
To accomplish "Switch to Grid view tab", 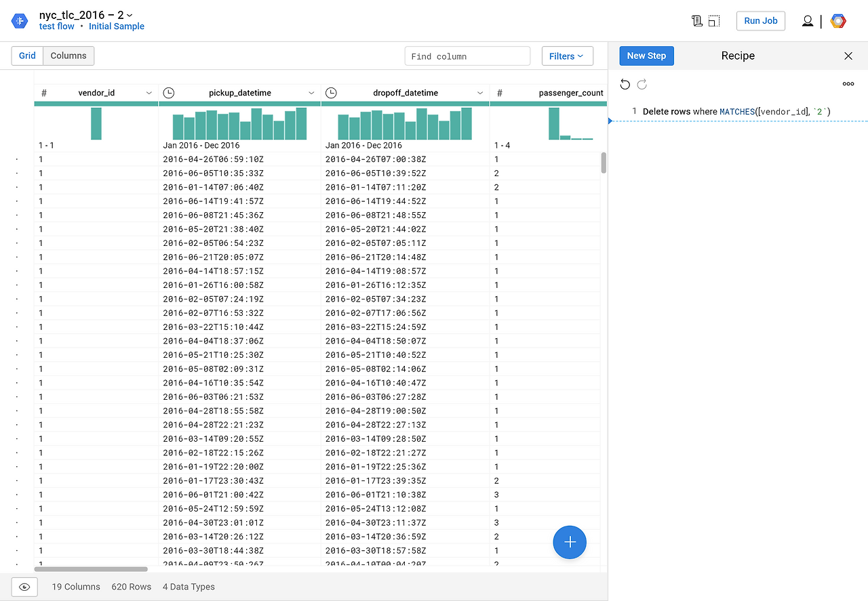I will 27,56.
